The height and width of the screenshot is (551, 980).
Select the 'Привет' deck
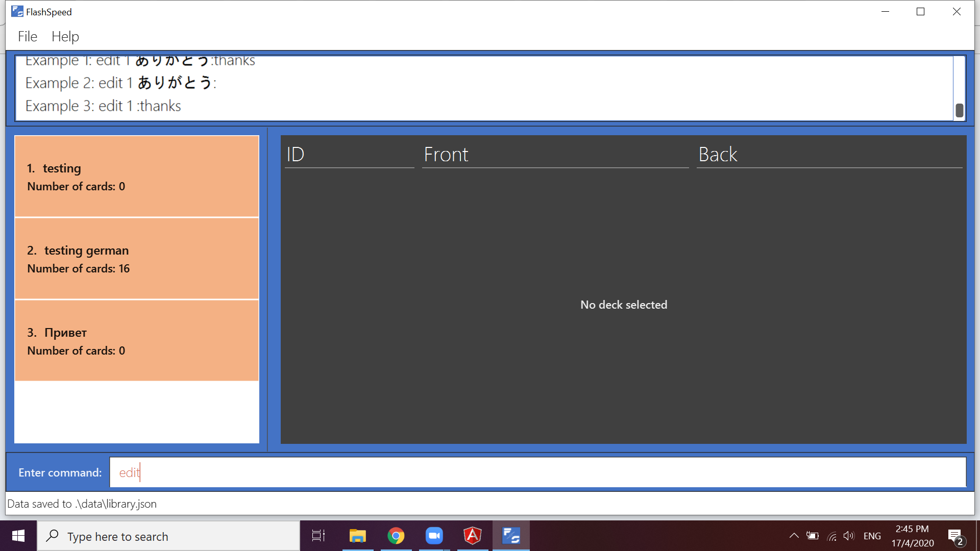coord(136,341)
